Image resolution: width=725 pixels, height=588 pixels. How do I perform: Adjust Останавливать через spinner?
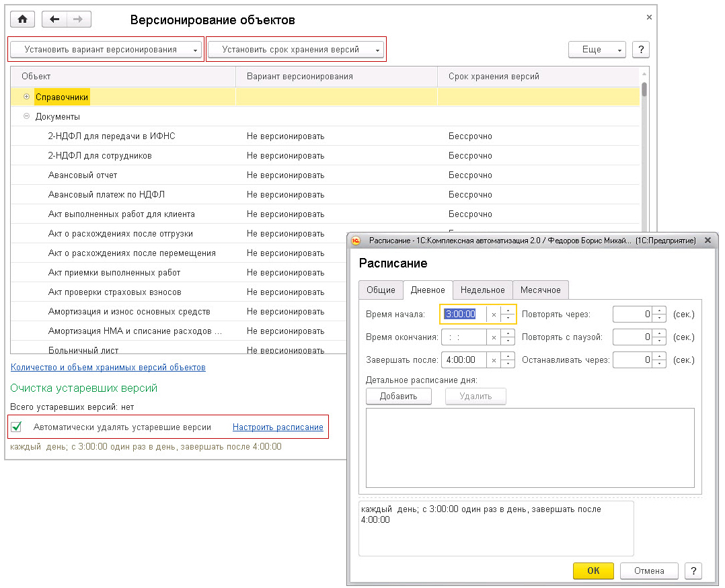coord(659,360)
